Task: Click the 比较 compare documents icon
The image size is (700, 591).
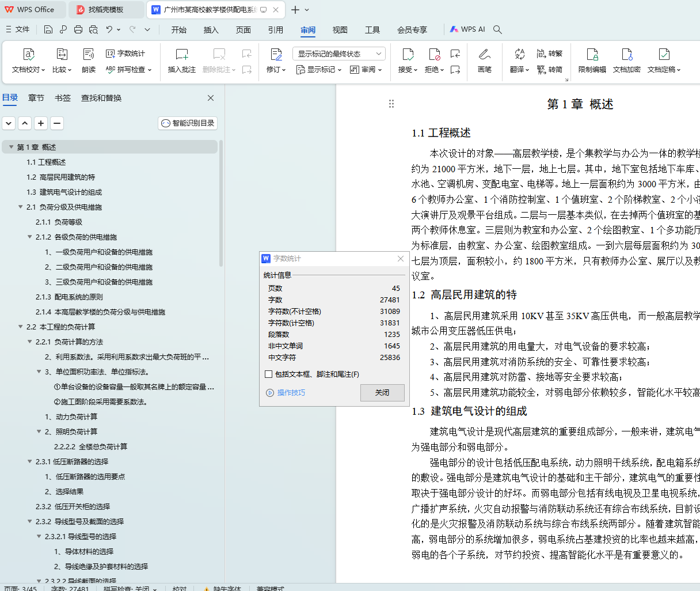Action: [x=62, y=54]
